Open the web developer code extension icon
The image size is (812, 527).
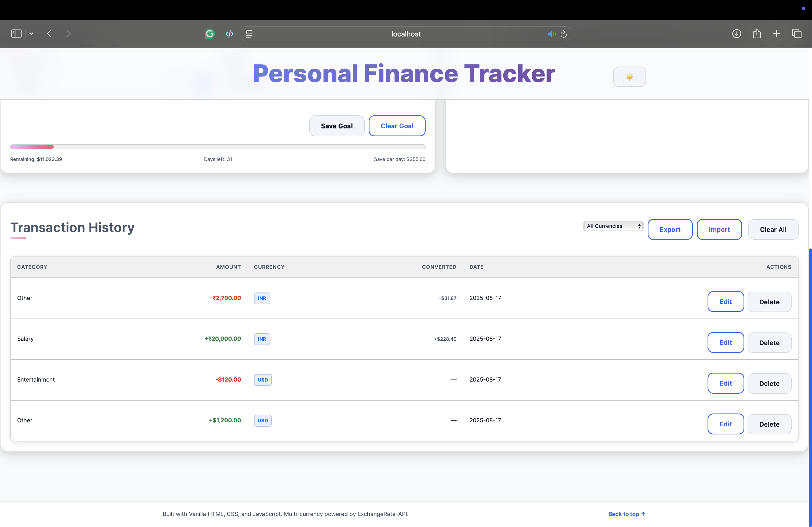click(229, 34)
